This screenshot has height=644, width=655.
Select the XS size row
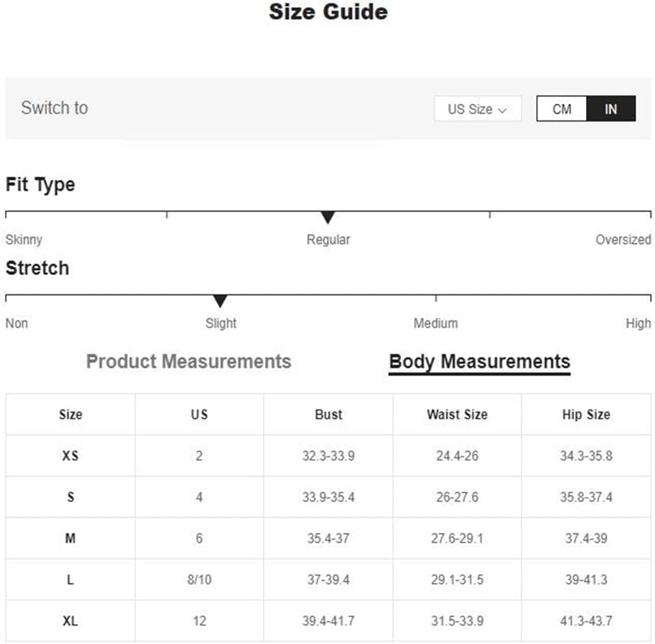coord(70,456)
